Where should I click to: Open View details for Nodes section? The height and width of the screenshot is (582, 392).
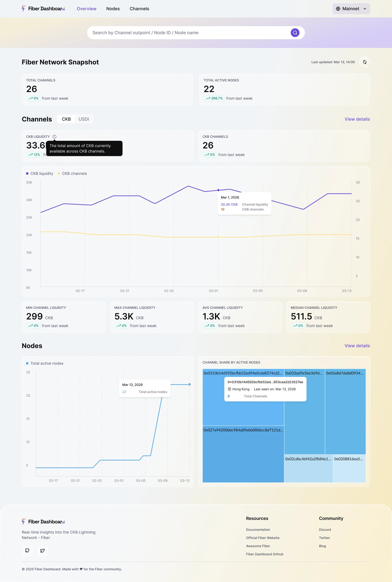(x=357, y=346)
